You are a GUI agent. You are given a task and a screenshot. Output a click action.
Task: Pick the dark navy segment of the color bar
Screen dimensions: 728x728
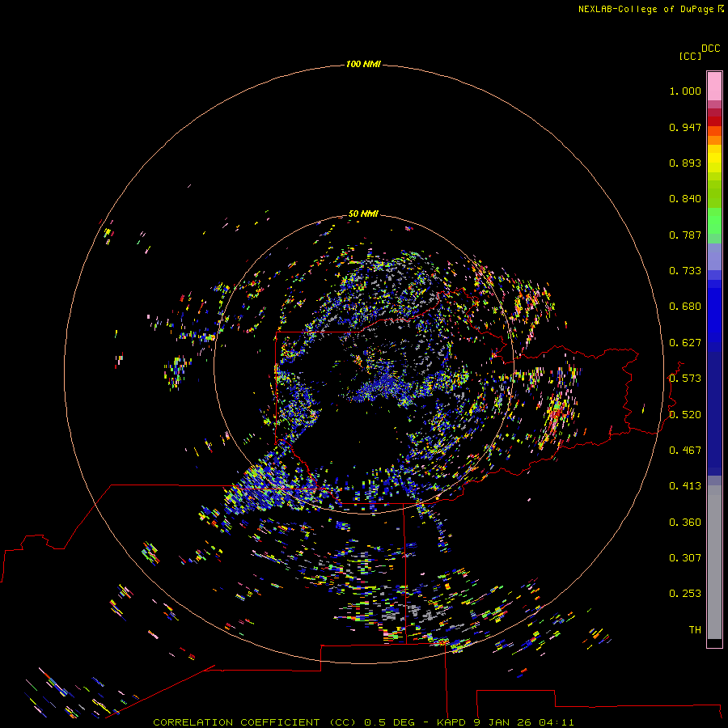[x=714, y=409]
